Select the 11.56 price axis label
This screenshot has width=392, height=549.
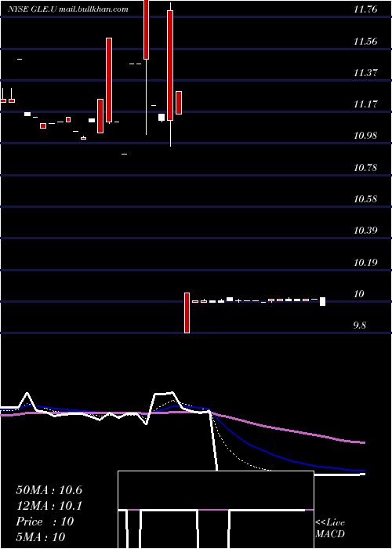click(x=365, y=42)
